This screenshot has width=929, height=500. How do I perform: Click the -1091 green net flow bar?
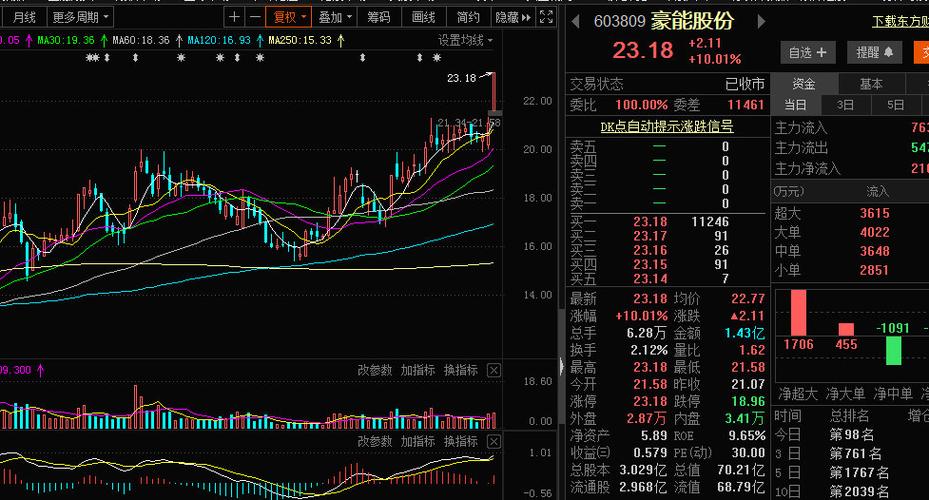point(893,350)
